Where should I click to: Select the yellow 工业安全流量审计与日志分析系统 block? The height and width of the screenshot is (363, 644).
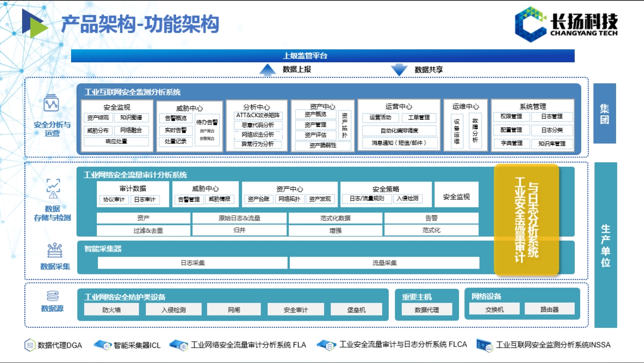[x=526, y=219]
